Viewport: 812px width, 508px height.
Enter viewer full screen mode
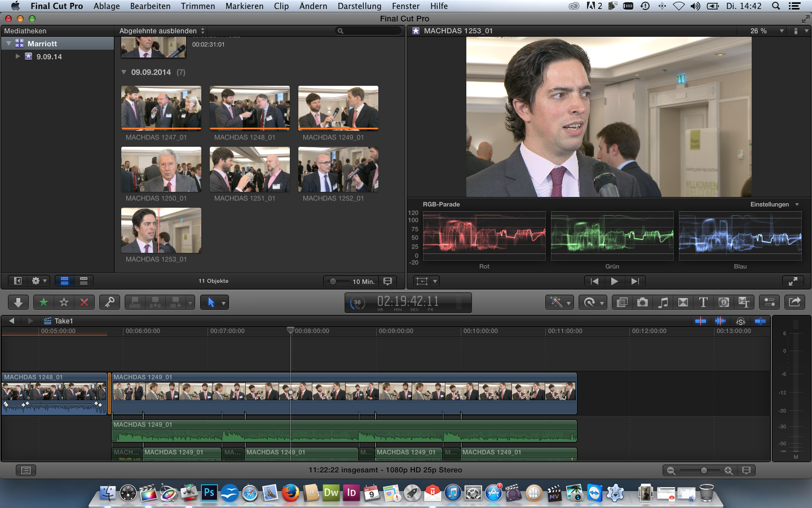point(793,281)
